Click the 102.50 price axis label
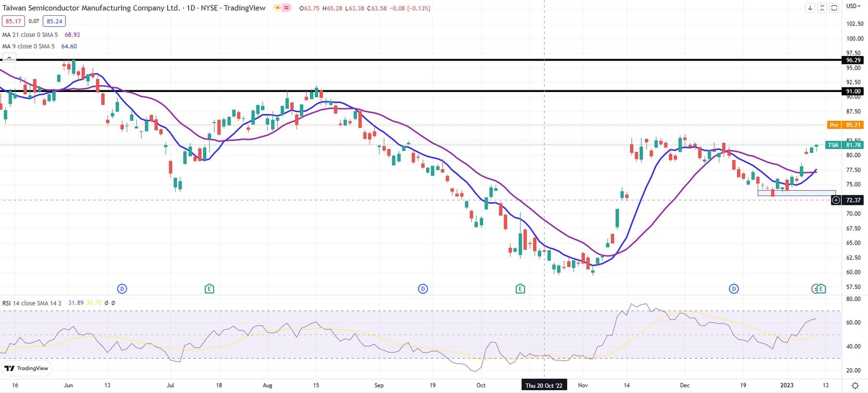868x393 pixels. click(x=854, y=24)
